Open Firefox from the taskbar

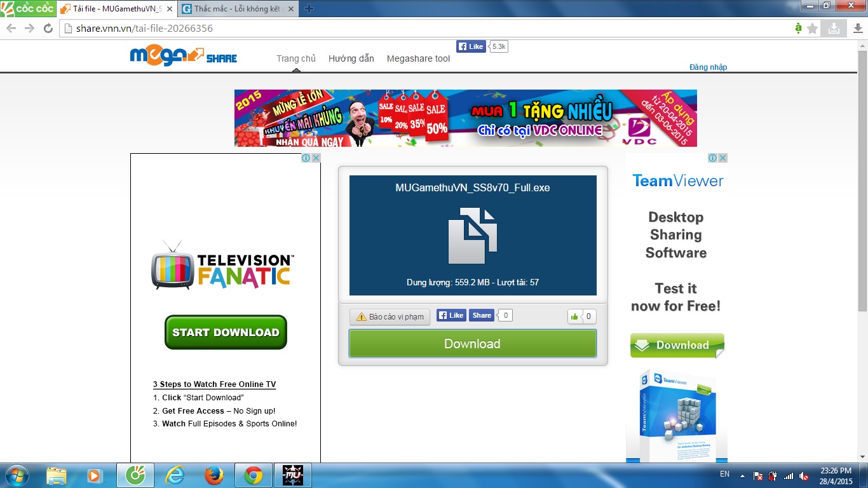tap(214, 475)
